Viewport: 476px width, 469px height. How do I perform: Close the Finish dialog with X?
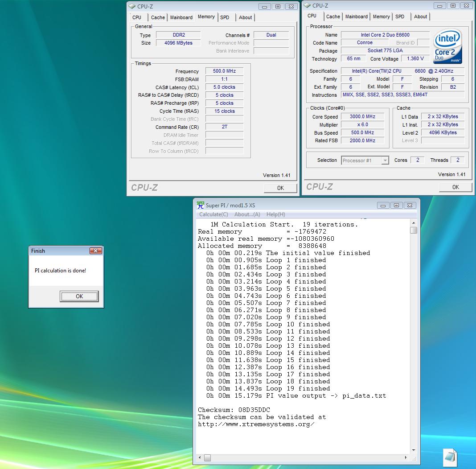point(96,251)
